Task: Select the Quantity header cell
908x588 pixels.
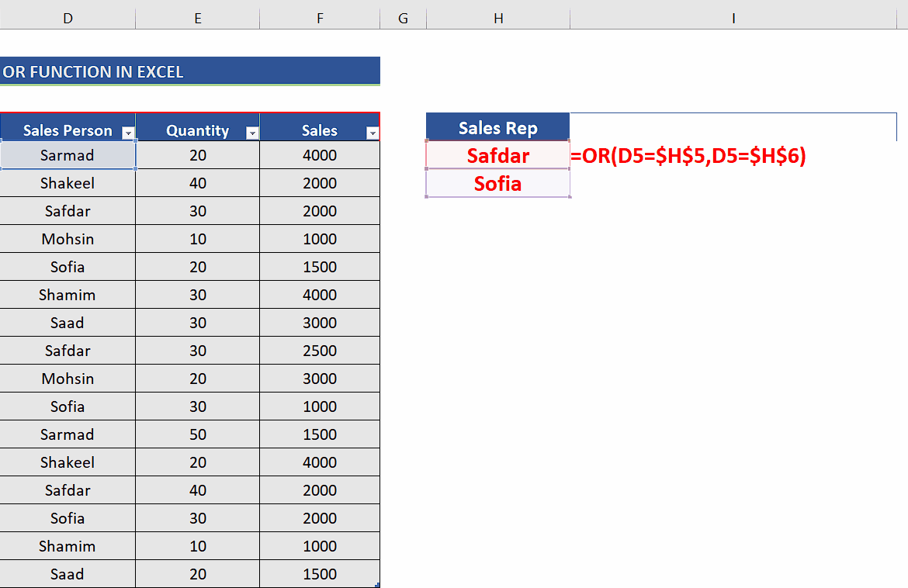Action: pyautogui.click(x=197, y=130)
